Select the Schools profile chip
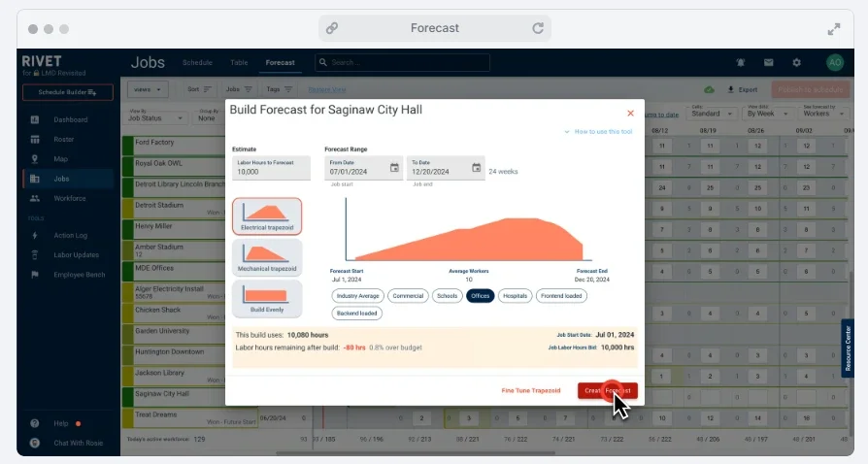This screenshot has height=464, width=868. coord(447,296)
